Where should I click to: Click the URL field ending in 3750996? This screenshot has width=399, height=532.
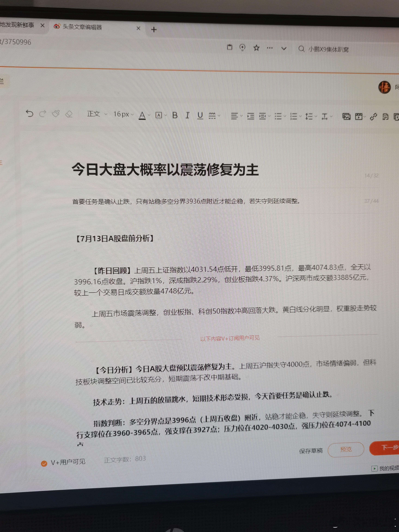point(16,42)
